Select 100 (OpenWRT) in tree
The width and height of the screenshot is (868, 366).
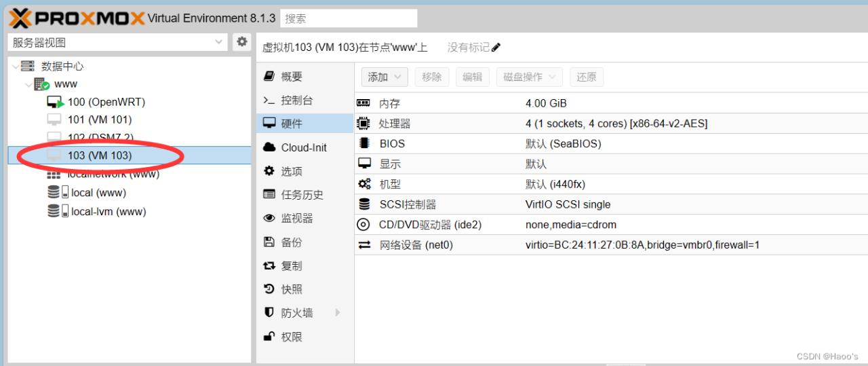click(106, 102)
